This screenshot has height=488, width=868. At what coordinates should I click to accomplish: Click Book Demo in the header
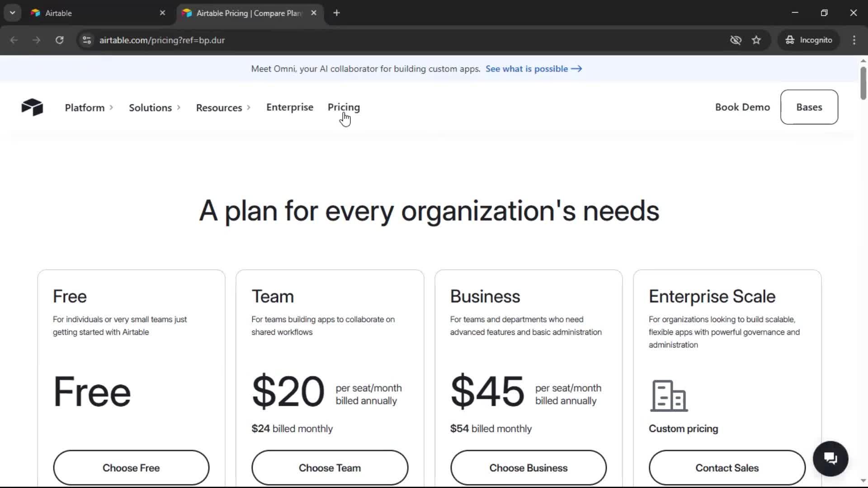(742, 107)
